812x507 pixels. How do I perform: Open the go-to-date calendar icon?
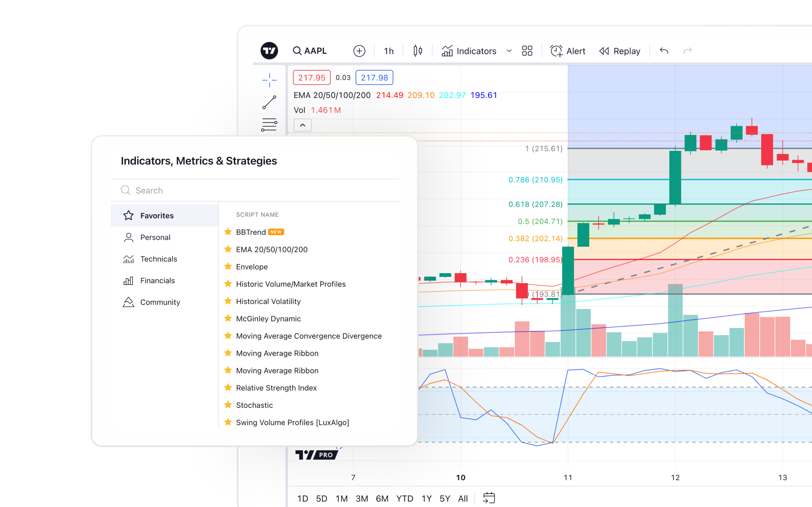coord(488,498)
